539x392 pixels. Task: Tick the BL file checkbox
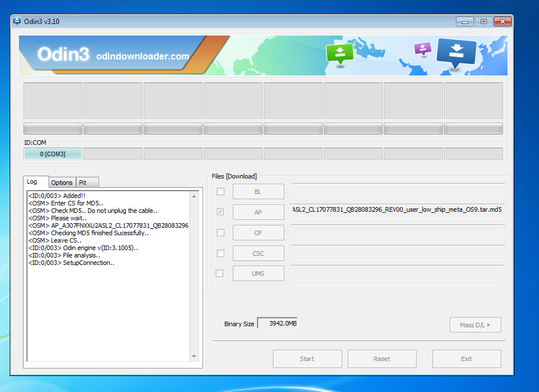pos(221,192)
